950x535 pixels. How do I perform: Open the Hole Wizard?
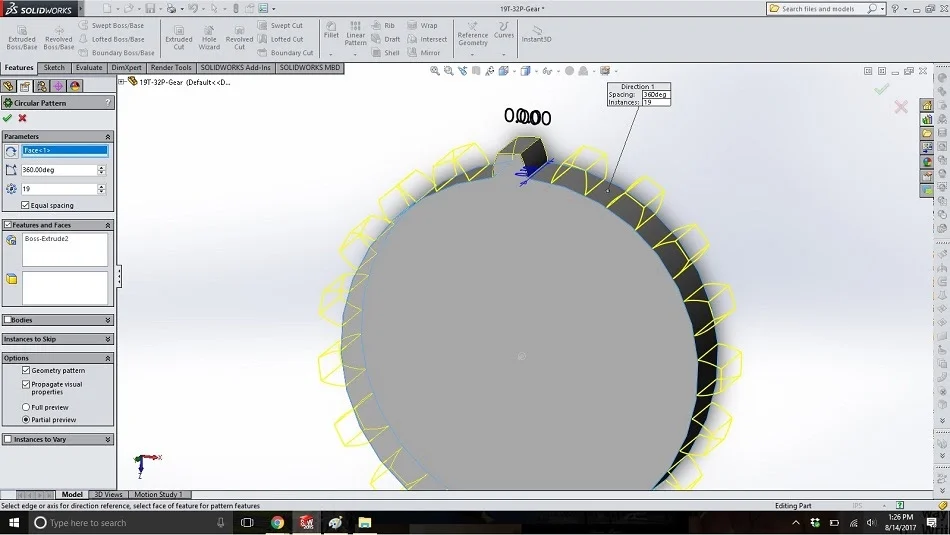[209, 38]
